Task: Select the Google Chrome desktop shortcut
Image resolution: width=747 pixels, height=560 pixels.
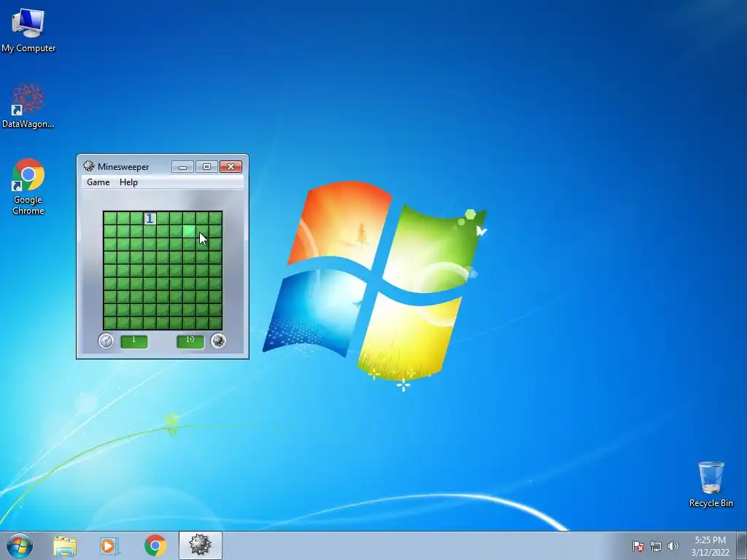Action: pos(28,187)
